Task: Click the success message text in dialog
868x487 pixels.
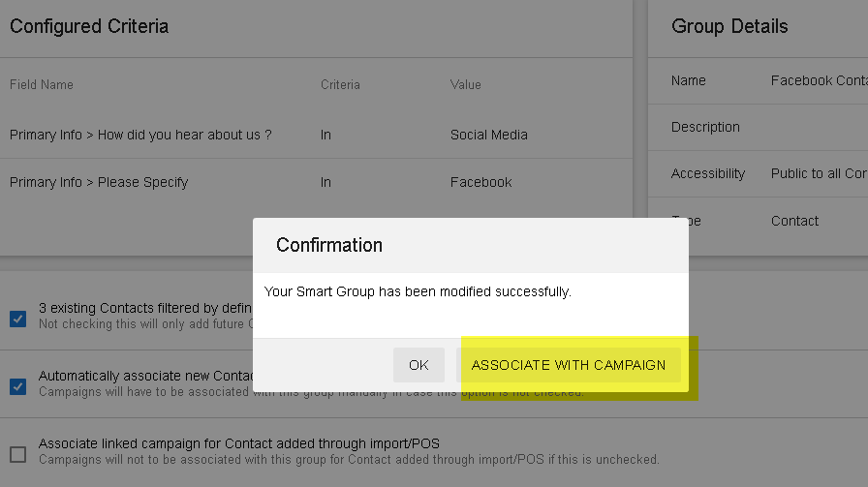Action: (418, 291)
